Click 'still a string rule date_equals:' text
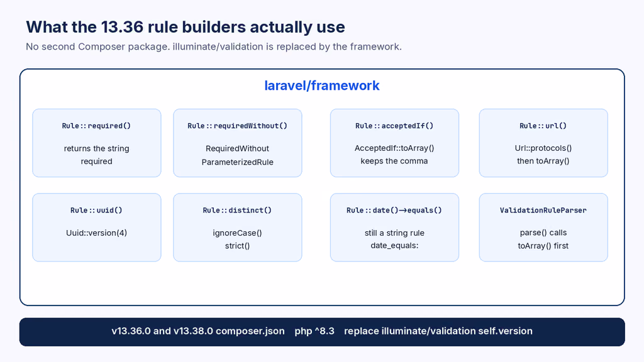This screenshot has height=362, width=644. click(x=394, y=239)
